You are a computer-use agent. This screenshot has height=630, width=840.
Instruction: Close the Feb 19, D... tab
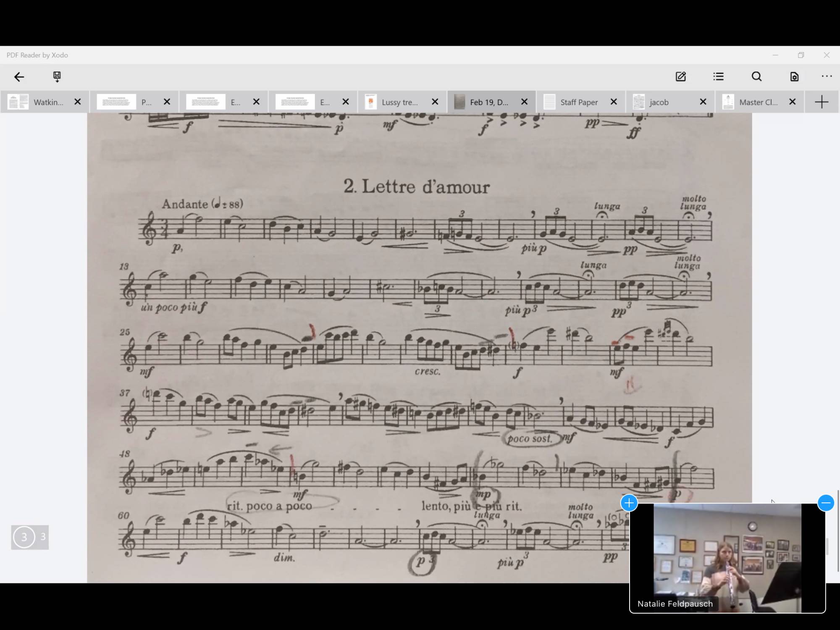click(524, 102)
